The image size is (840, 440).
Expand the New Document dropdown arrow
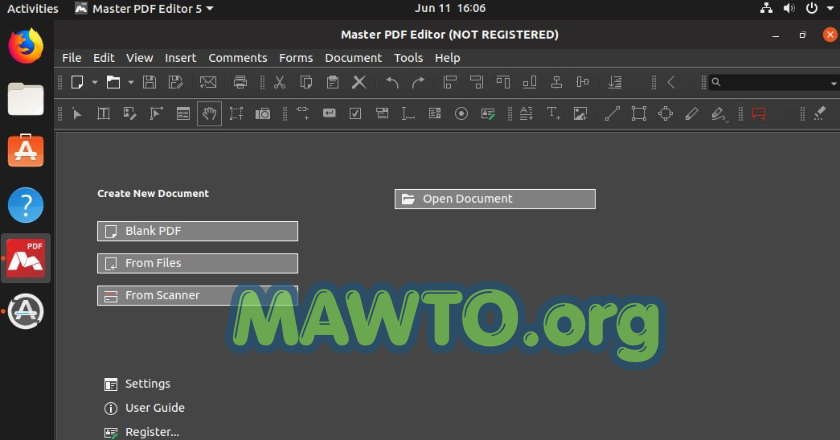click(95, 83)
